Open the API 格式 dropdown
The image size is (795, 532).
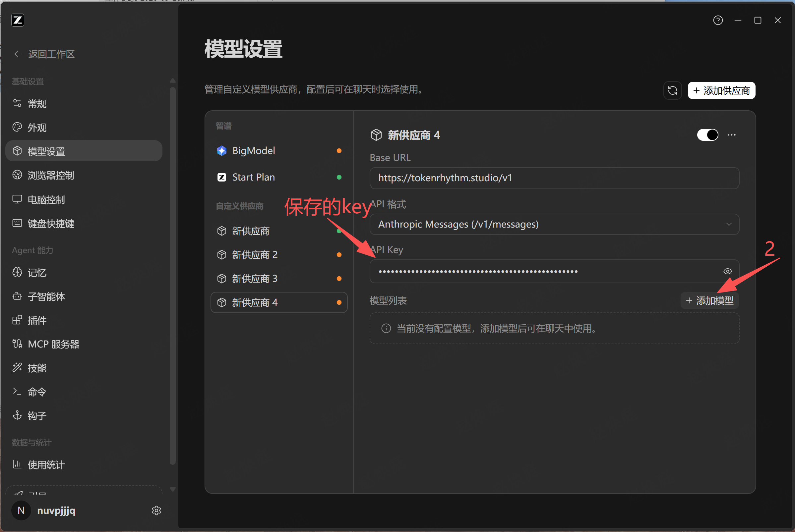(554, 224)
